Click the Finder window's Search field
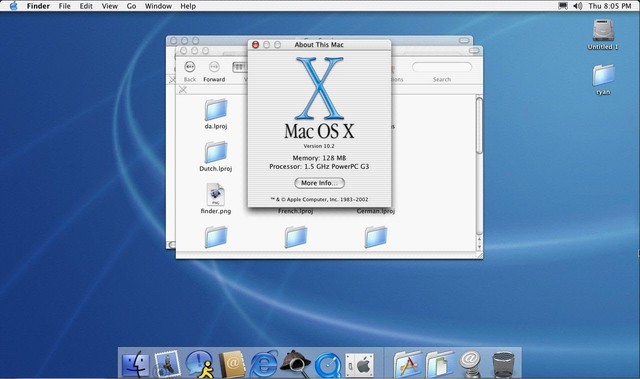Screen dimensions: 640x379 442,66
